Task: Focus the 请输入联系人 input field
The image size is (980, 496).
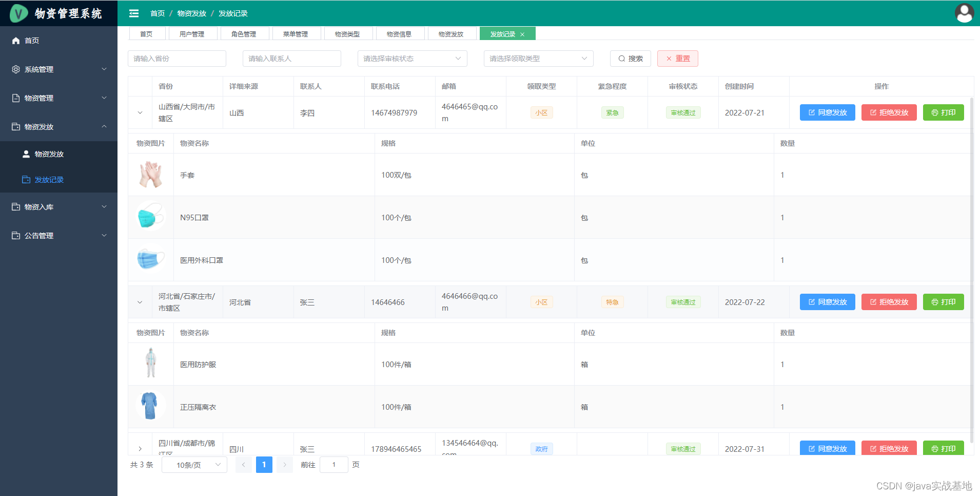Action: pos(292,59)
